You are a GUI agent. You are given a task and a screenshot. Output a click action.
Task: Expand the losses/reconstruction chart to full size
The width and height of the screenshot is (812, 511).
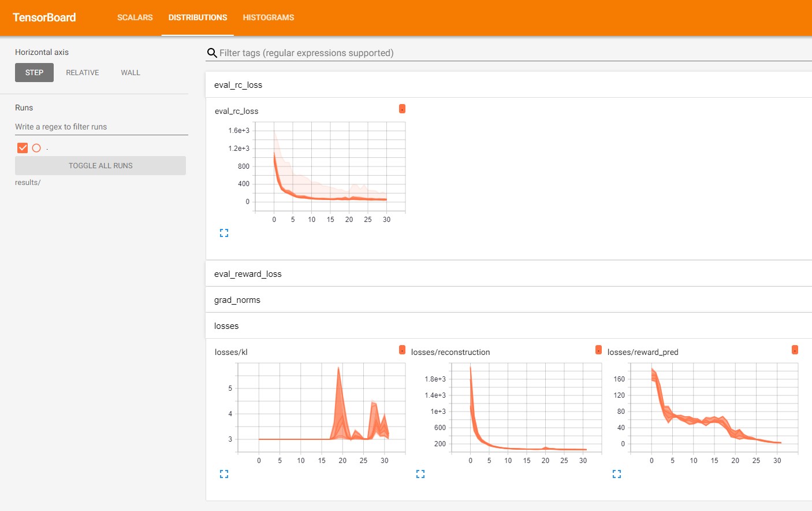tap(420, 474)
